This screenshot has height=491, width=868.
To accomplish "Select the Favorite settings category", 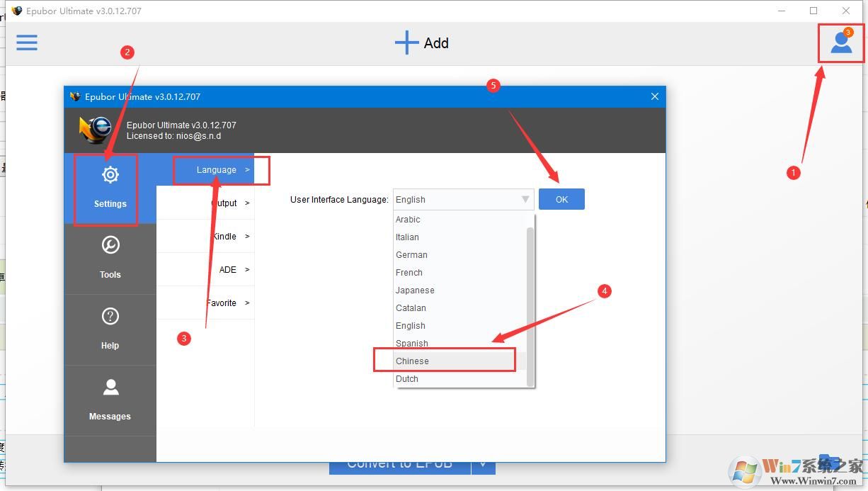I will point(205,303).
